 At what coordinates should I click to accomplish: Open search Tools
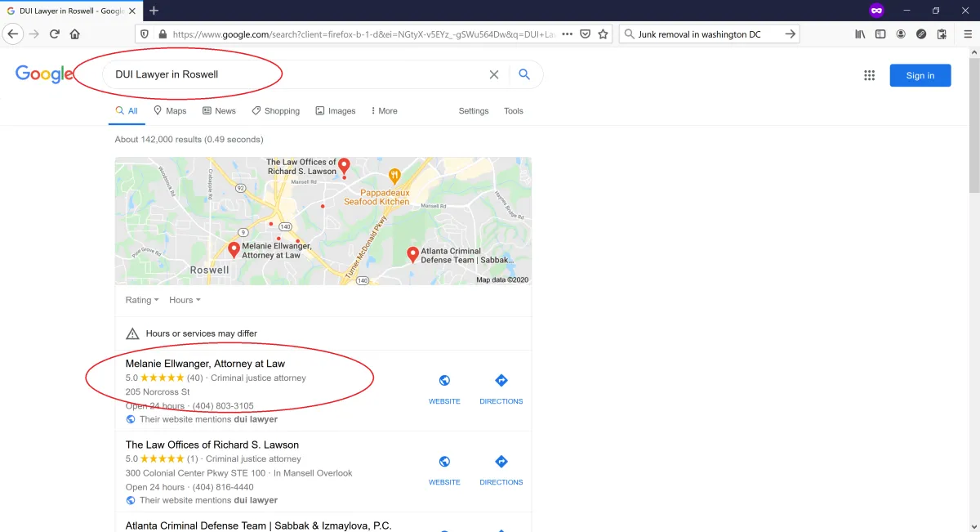point(514,111)
